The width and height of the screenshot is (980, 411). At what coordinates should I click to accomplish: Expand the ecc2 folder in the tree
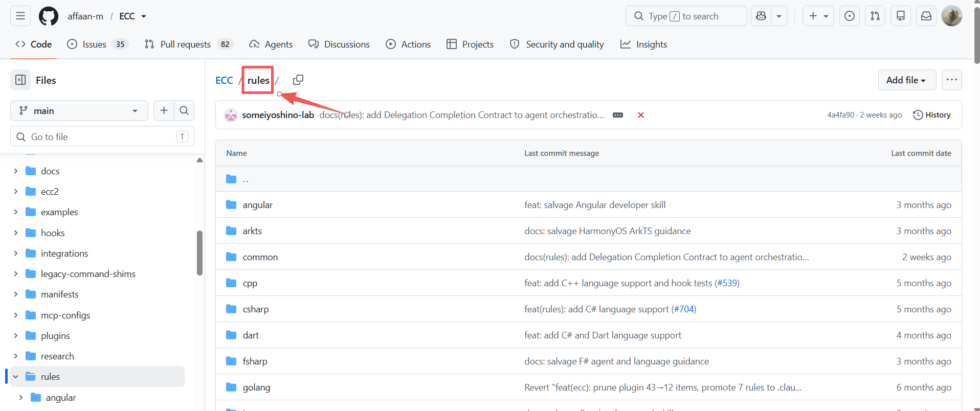point(16,191)
